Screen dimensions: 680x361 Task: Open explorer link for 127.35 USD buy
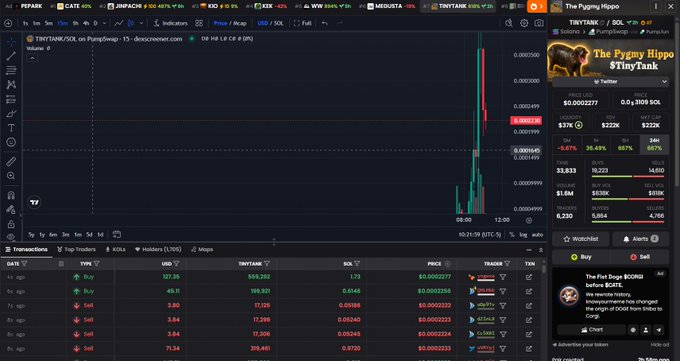tap(529, 277)
